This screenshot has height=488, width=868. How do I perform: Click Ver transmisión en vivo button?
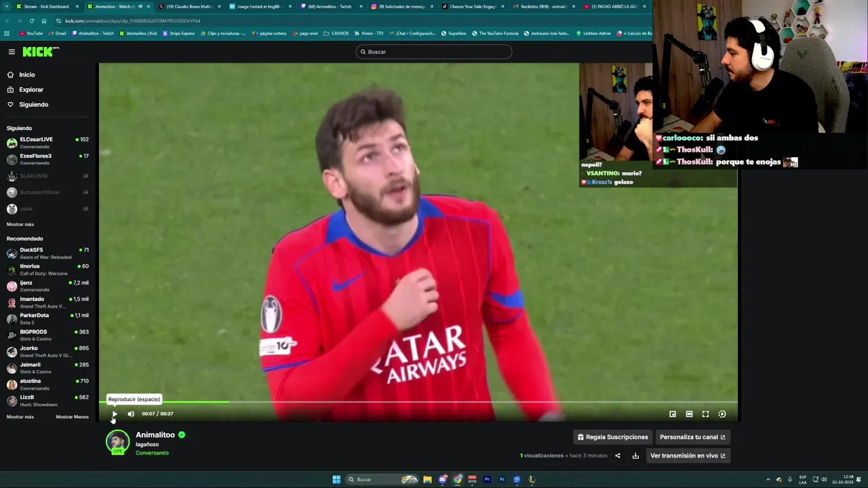[x=688, y=455]
